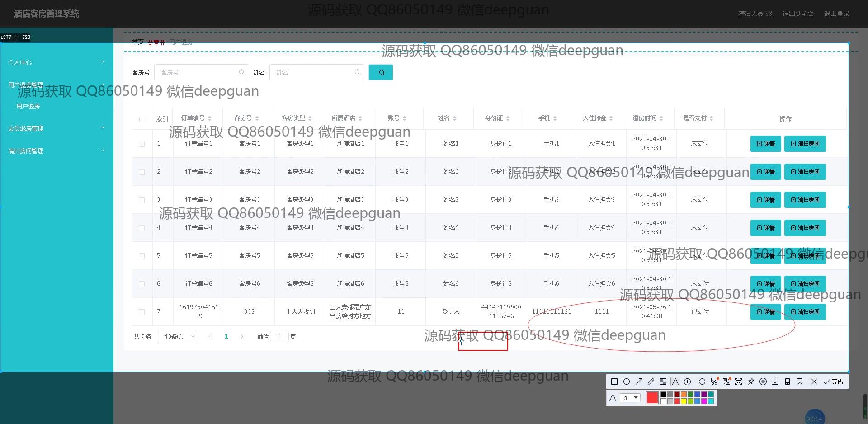The image size is (868, 424).
Task: Check the row 1 订单编号1 checkbox
Action: [142, 144]
